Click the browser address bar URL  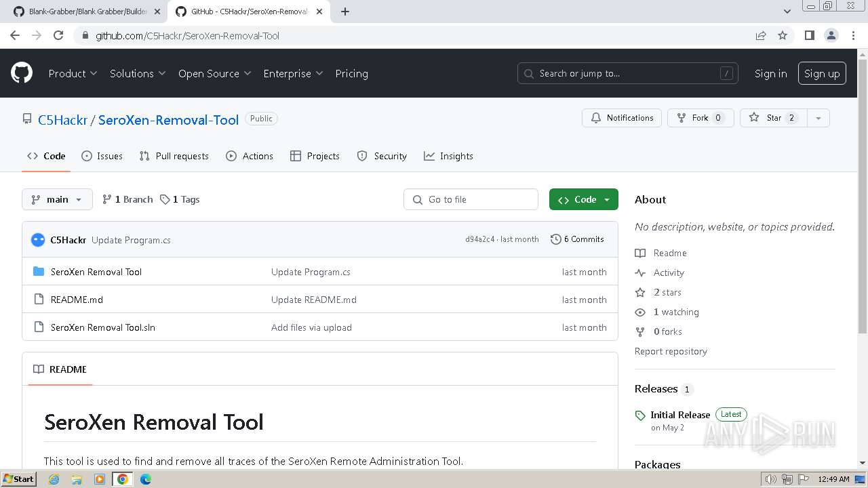point(187,35)
